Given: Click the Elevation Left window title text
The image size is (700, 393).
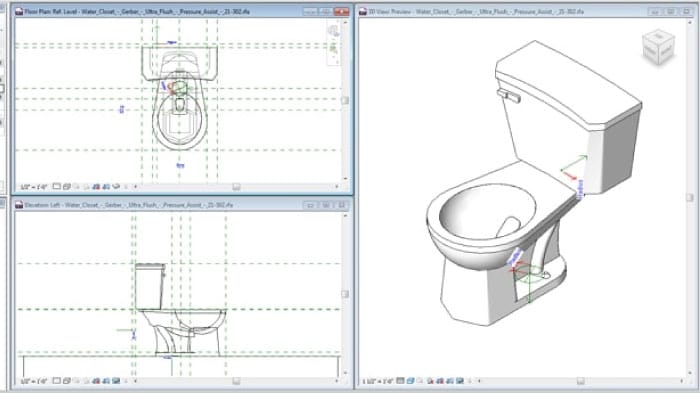Looking at the screenshot, I should coord(129,205).
